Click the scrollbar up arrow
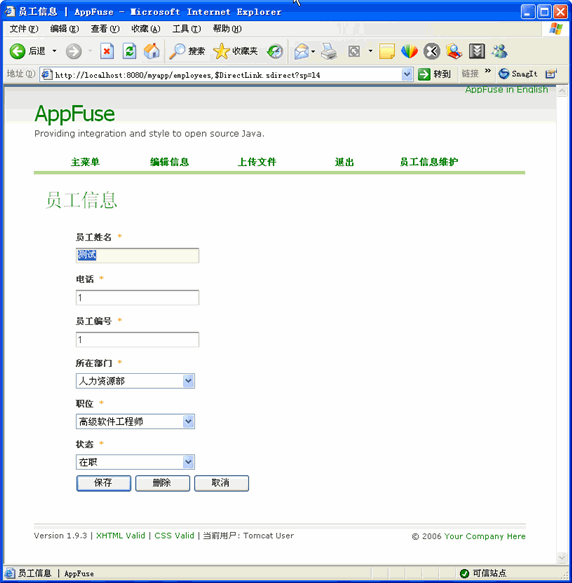The height and width of the screenshot is (583, 572). (x=562, y=91)
